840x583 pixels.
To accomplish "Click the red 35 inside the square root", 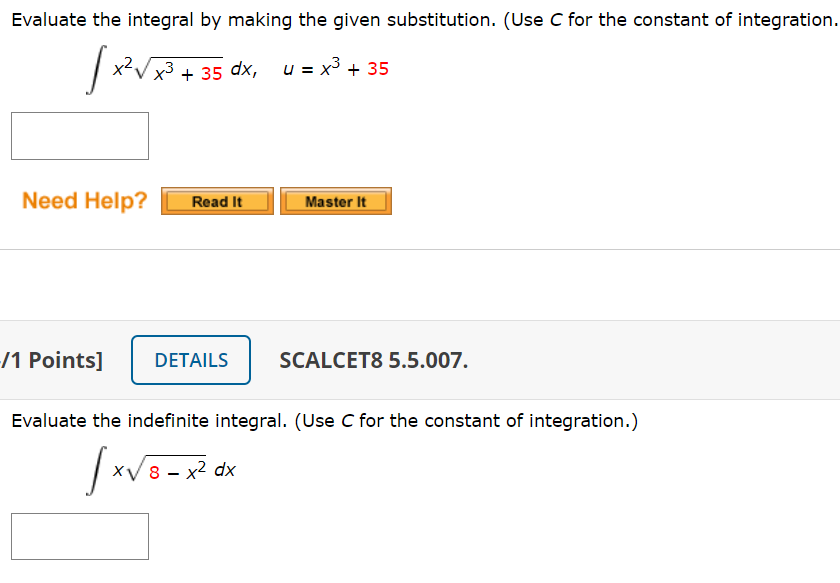I will pyautogui.click(x=212, y=74).
